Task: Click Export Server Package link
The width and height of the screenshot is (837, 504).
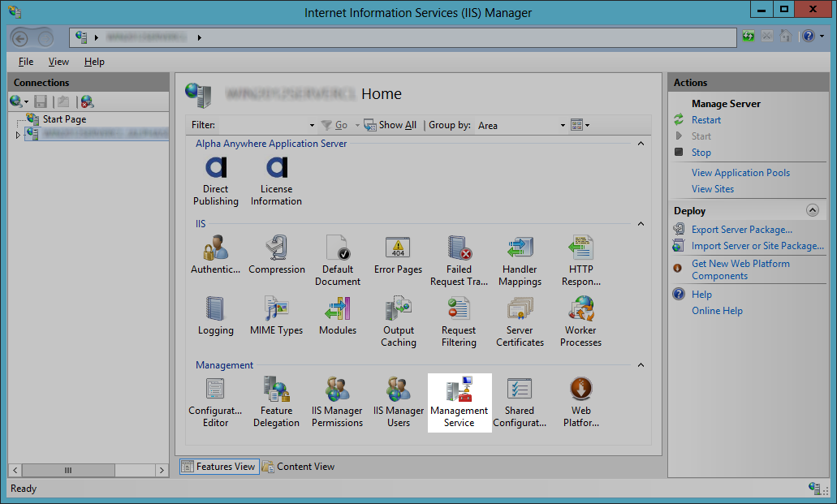Action: click(741, 230)
